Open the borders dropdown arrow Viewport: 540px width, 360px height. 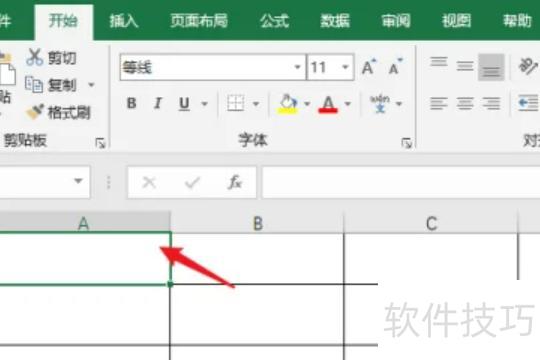tap(256, 103)
